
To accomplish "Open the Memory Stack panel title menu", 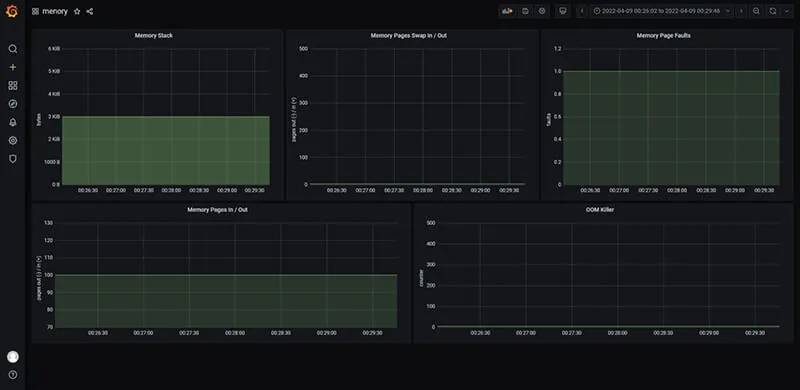I will 154,36.
